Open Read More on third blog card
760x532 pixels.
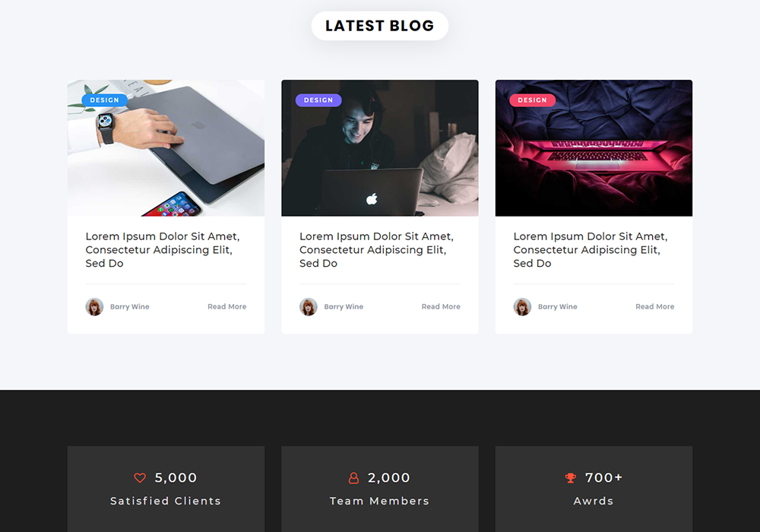pos(655,307)
